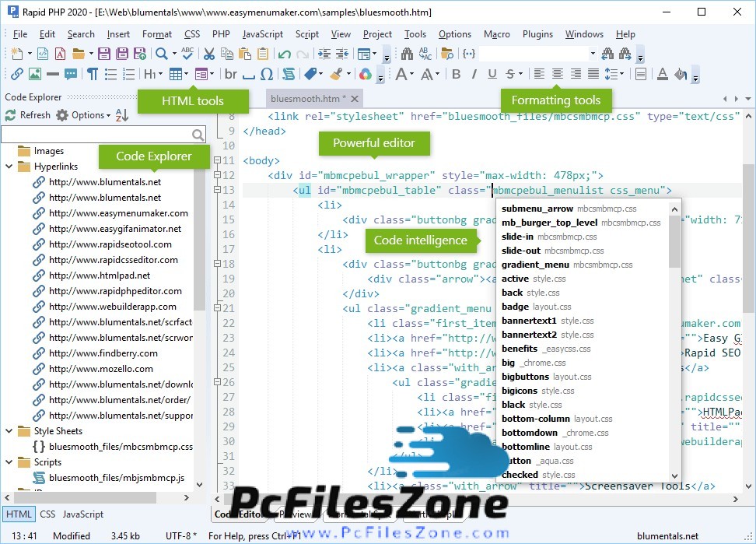Align text right

point(576,74)
